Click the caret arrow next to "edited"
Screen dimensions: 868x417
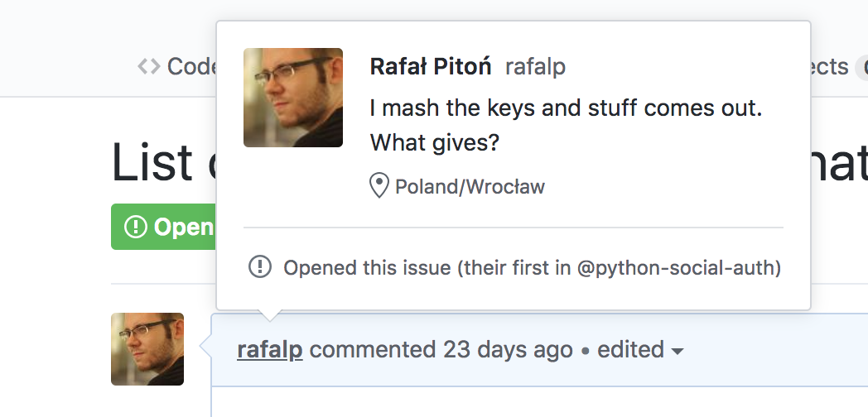[x=678, y=352]
